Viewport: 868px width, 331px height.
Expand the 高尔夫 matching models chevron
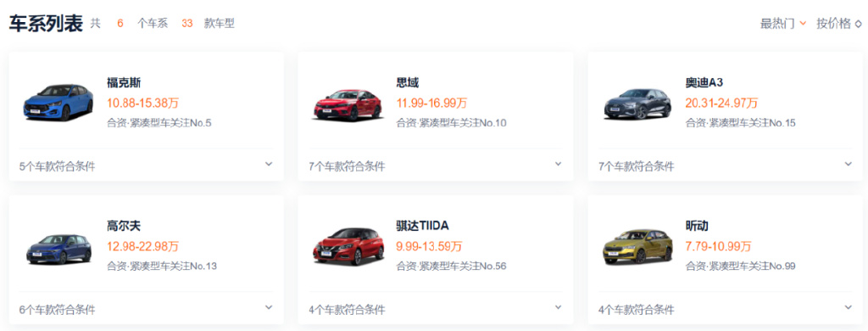coord(269,307)
